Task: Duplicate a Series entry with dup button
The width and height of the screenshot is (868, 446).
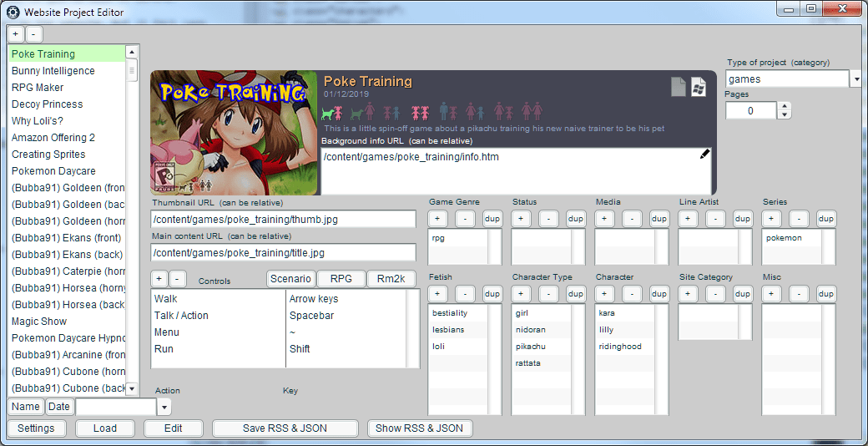Action: pyautogui.click(x=825, y=219)
